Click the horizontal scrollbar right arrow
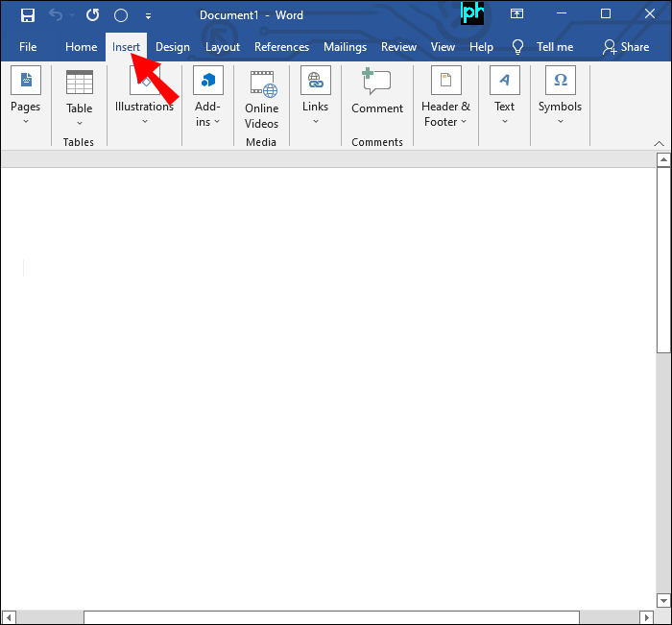This screenshot has width=672, height=625. tap(646, 617)
